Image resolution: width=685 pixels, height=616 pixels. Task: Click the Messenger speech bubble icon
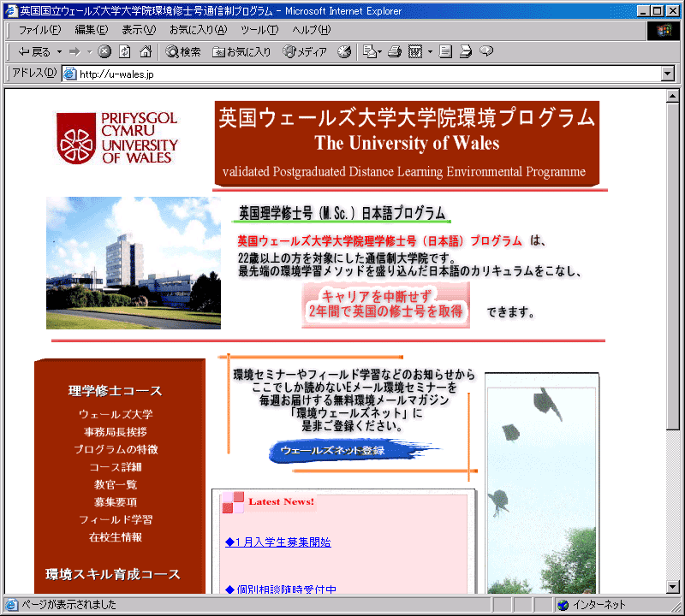click(486, 52)
